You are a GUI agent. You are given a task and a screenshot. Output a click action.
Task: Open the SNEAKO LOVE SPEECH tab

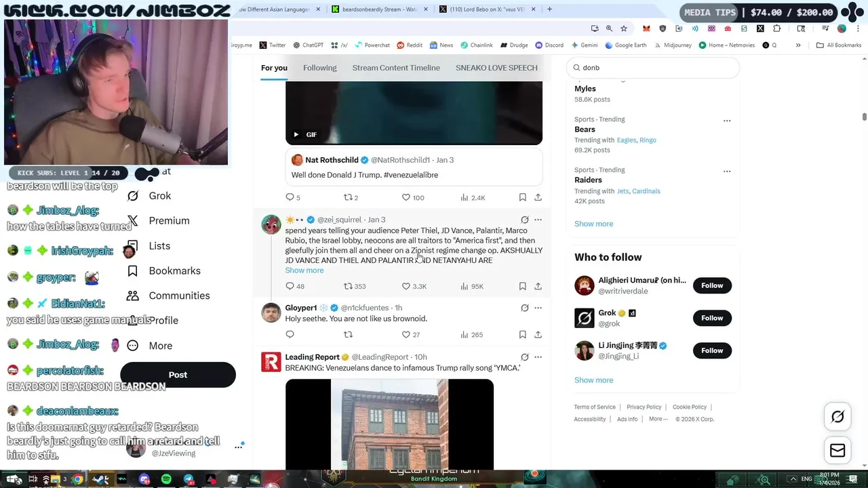[496, 68]
